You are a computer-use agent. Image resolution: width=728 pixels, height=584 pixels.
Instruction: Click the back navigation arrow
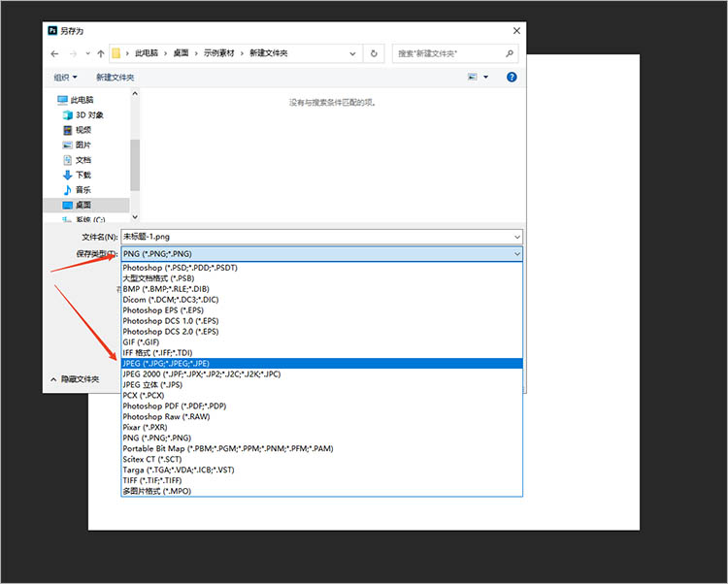(54, 53)
